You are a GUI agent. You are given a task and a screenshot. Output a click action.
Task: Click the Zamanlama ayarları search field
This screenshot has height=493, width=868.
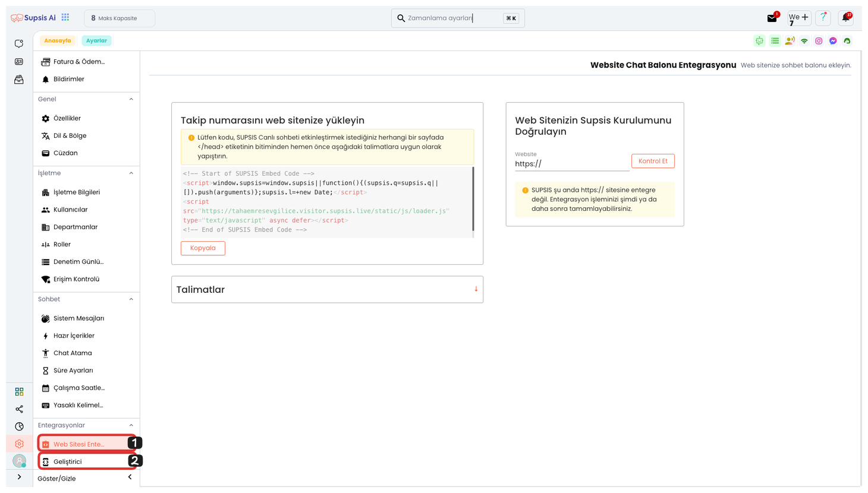tap(458, 18)
